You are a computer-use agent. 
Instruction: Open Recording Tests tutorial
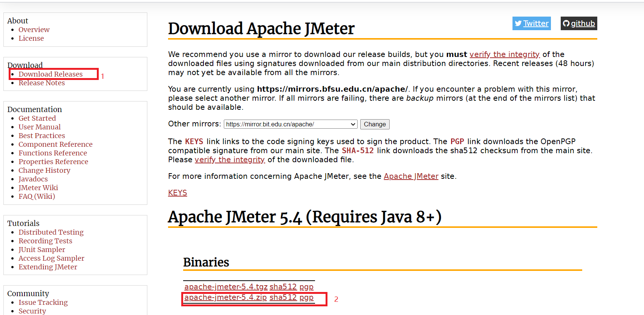pyautogui.click(x=46, y=241)
